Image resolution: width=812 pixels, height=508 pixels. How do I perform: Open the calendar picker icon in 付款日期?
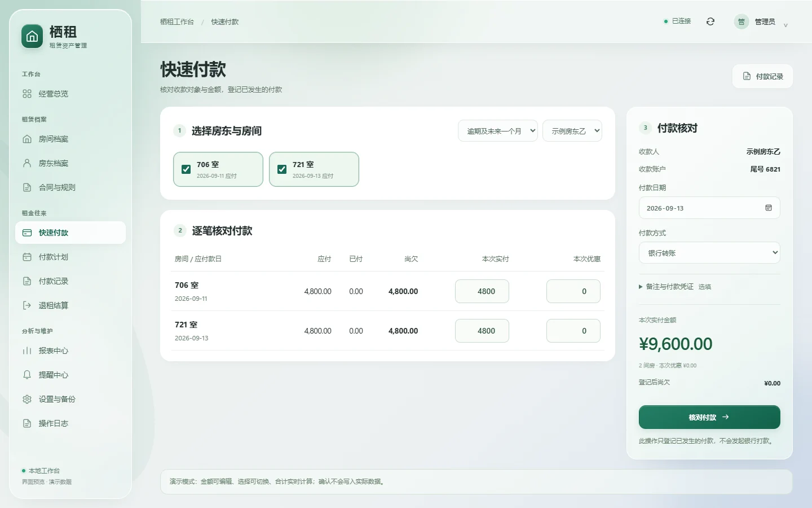point(768,208)
